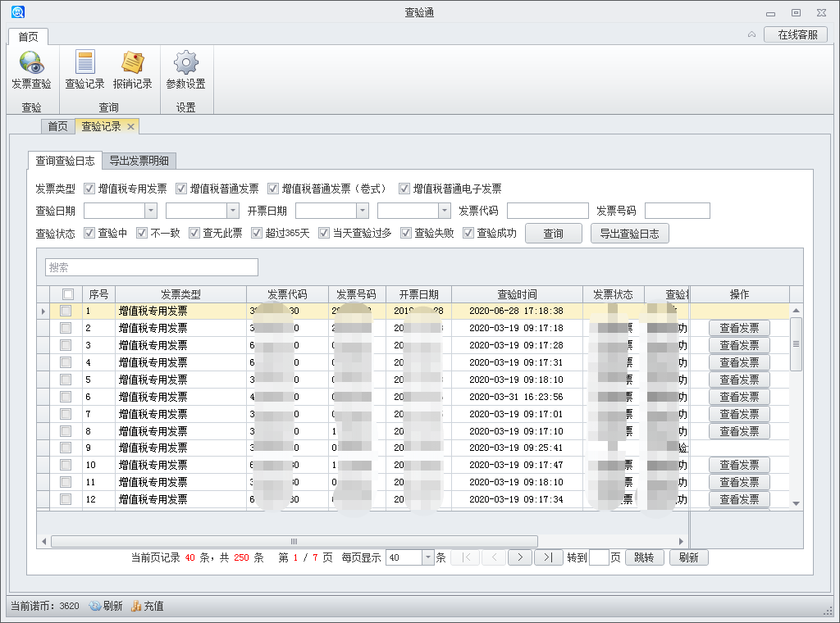This screenshot has height=623, width=840.
Task: Go to the last page of records
Action: [548, 557]
